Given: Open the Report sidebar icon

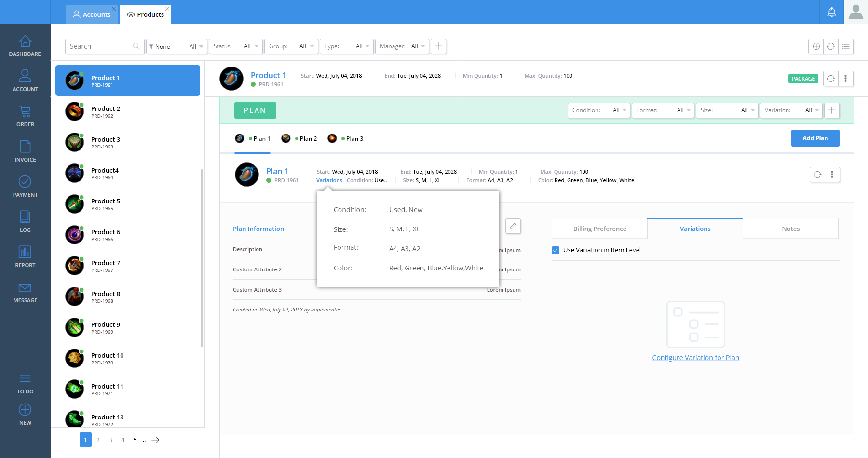Looking at the screenshot, I should [x=25, y=256].
